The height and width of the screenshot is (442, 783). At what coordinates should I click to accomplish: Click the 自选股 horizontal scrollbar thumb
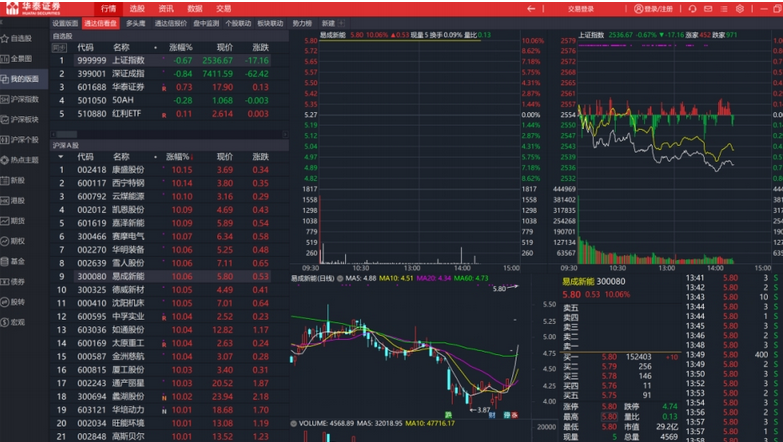coord(66,134)
